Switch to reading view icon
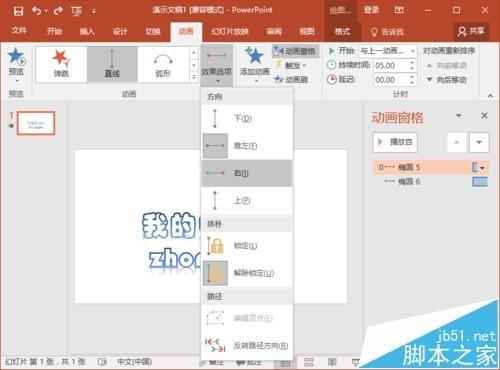 point(332,362)
